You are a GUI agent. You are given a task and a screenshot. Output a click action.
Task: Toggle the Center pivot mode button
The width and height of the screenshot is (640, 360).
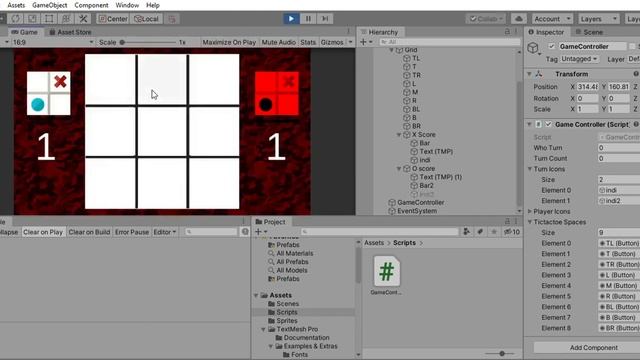click(x=113, y=19)
